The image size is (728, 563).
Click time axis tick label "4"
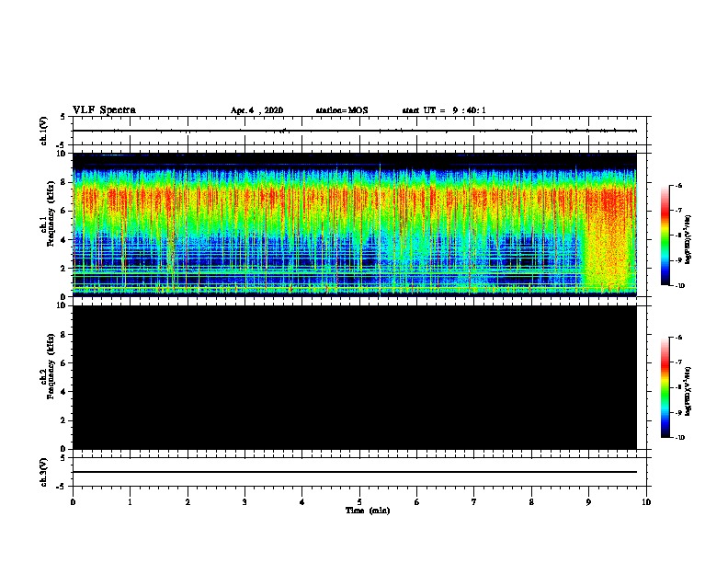(302, 502)
